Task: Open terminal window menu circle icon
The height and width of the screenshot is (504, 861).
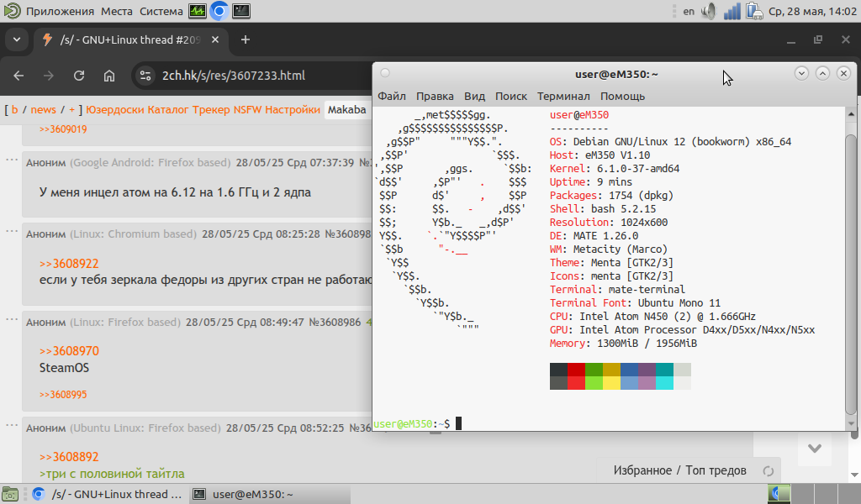Action: click(x=385, y=73)
